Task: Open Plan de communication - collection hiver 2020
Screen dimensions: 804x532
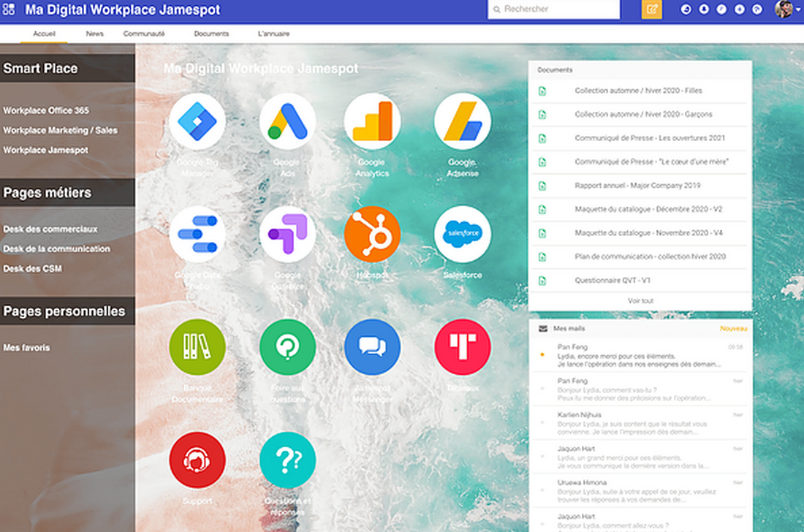Action: coord(651,256)
